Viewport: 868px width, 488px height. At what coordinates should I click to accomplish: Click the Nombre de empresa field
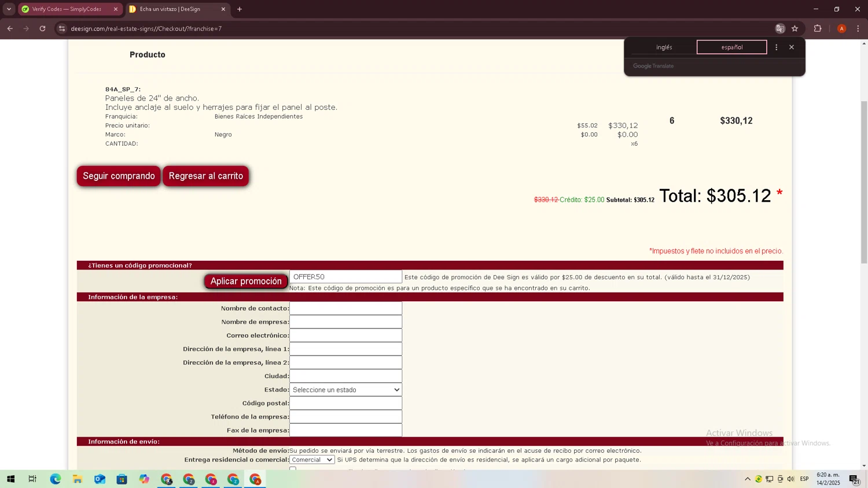pos(345,322)
